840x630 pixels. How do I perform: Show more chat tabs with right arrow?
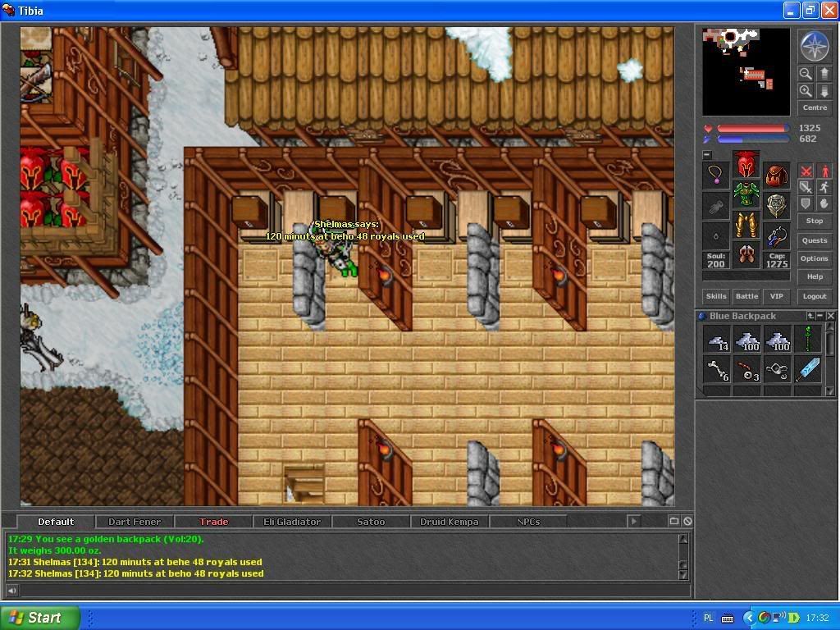tap(634, 521)
